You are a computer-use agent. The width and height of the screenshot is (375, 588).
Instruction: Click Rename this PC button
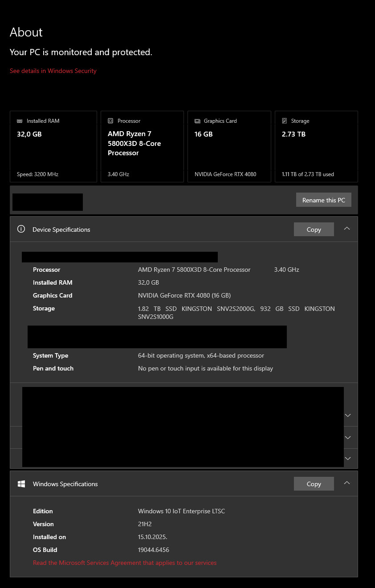[x=324, y=200]
